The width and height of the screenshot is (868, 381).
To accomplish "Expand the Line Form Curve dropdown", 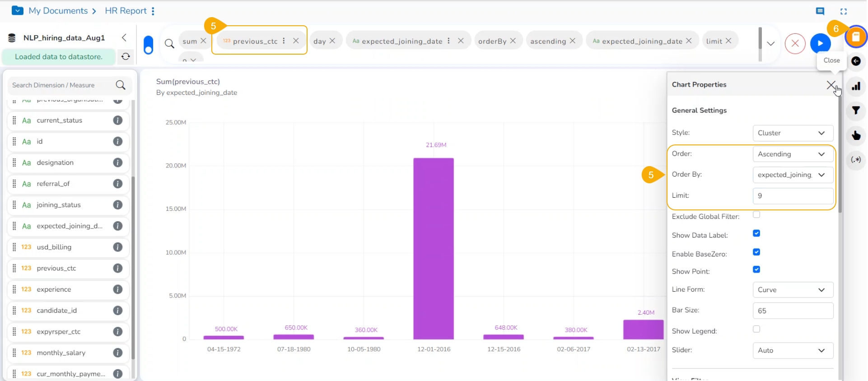I will tap(793, 290).
